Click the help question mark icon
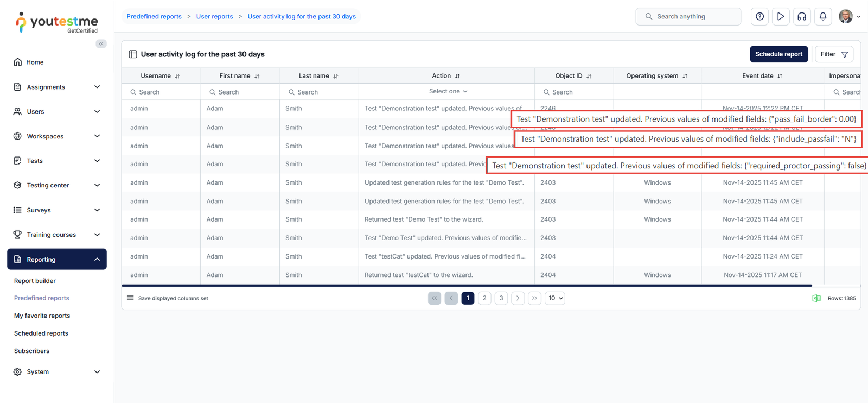Image resolution: width=868 pixels, height=403 pixels. coord(759,17)
